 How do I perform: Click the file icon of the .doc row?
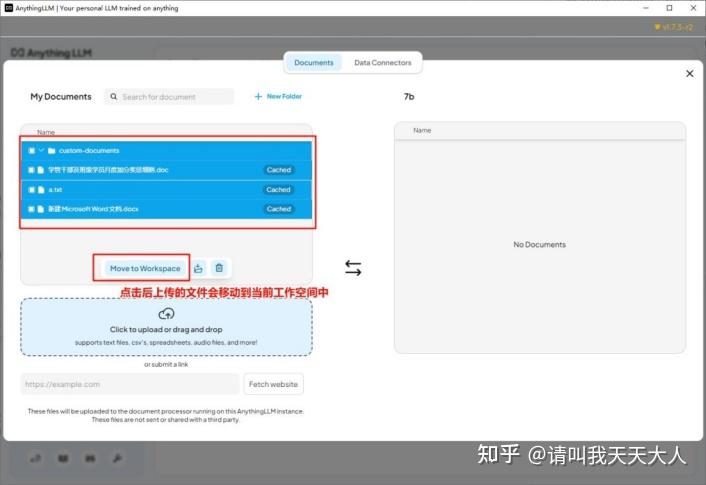click(41, 170)
